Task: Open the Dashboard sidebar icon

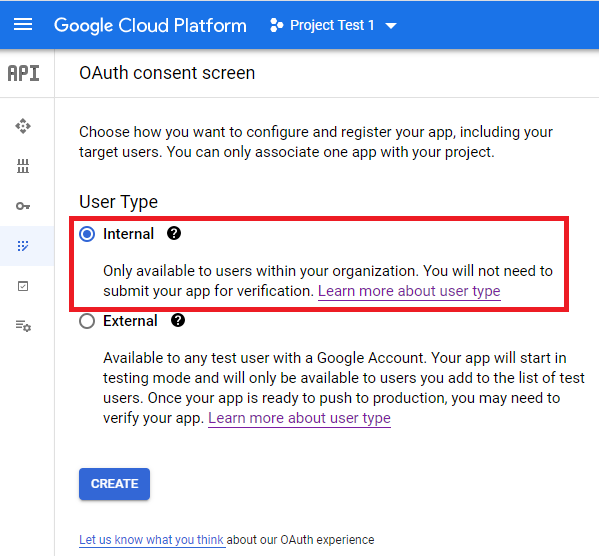Action: pos(23,126)
